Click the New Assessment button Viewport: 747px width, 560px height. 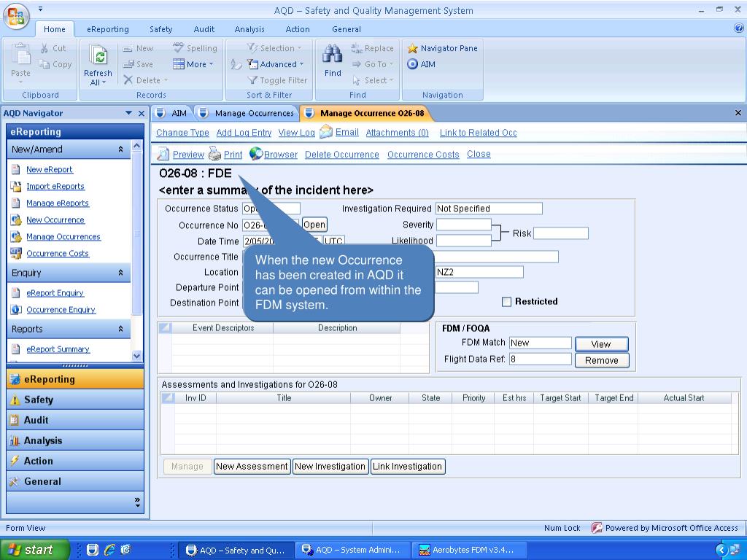(252, 467)
